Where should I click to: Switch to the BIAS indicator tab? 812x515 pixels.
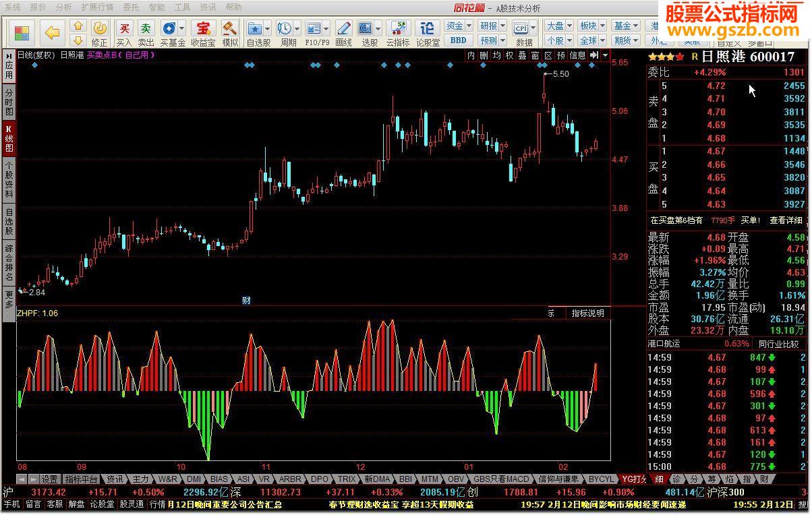[219, 479]
